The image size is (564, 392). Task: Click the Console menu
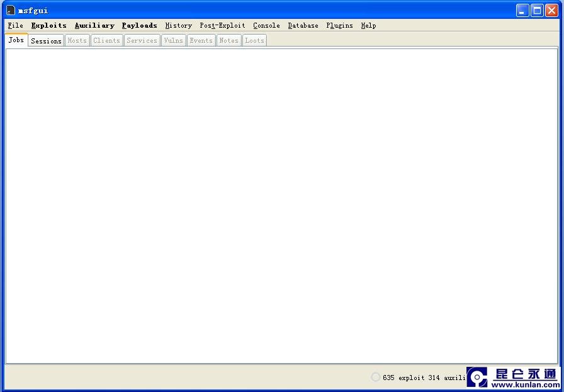[266, 26]
